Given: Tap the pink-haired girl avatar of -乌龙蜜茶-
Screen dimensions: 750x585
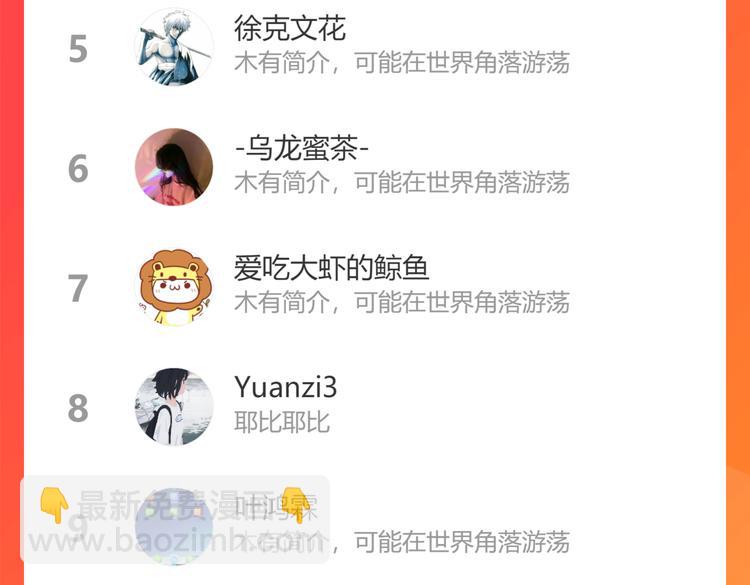Looking at the screenshot, I should coord(174,167).
